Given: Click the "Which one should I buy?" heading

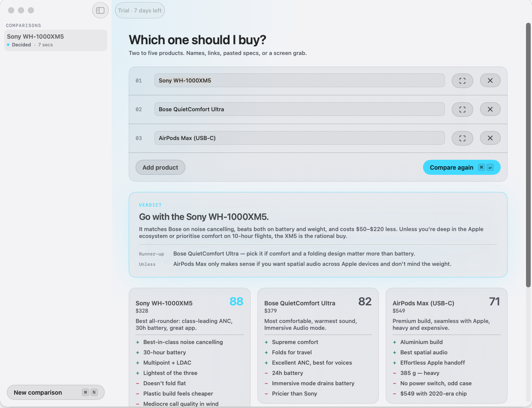Looking at the screenshot, I should point(198,40).
